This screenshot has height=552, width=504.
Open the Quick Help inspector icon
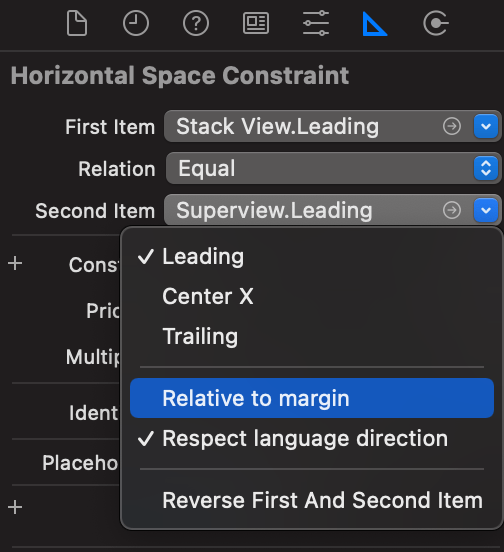[196, 24]
